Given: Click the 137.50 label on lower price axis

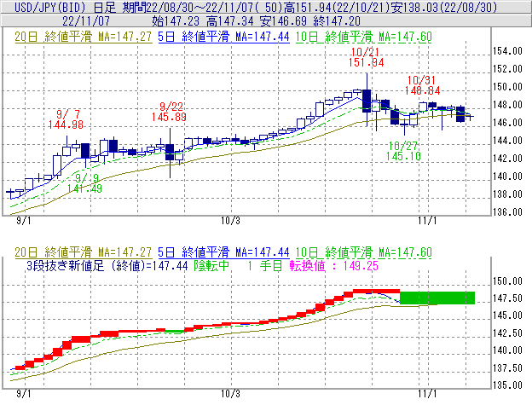Looking at the screenshot, I should point(507,368).
